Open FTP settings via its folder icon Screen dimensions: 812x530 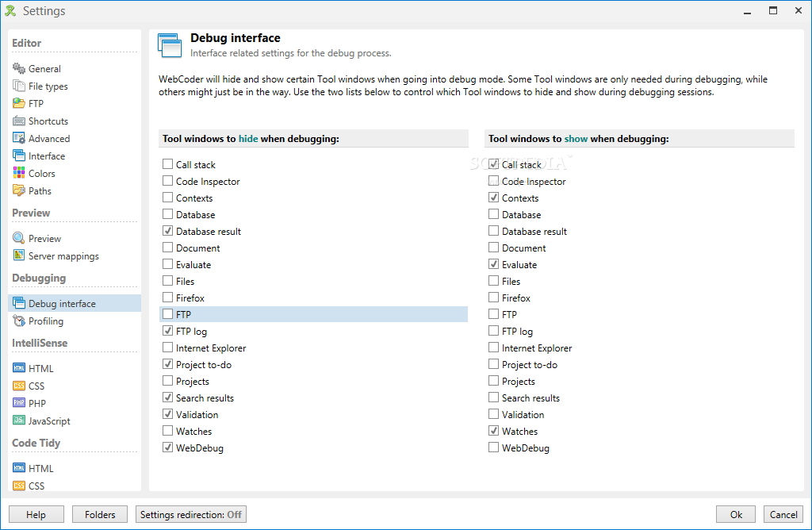(19, 104)
